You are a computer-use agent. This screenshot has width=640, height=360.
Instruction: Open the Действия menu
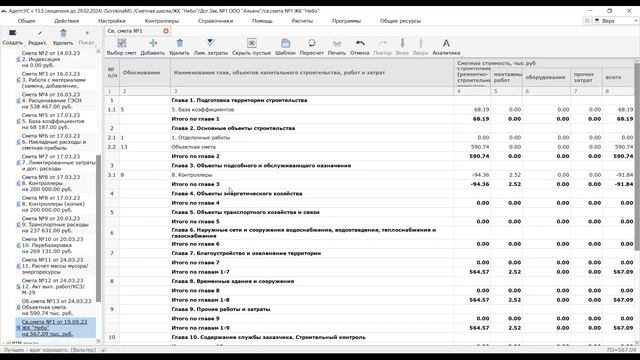[x=67, y=21]
